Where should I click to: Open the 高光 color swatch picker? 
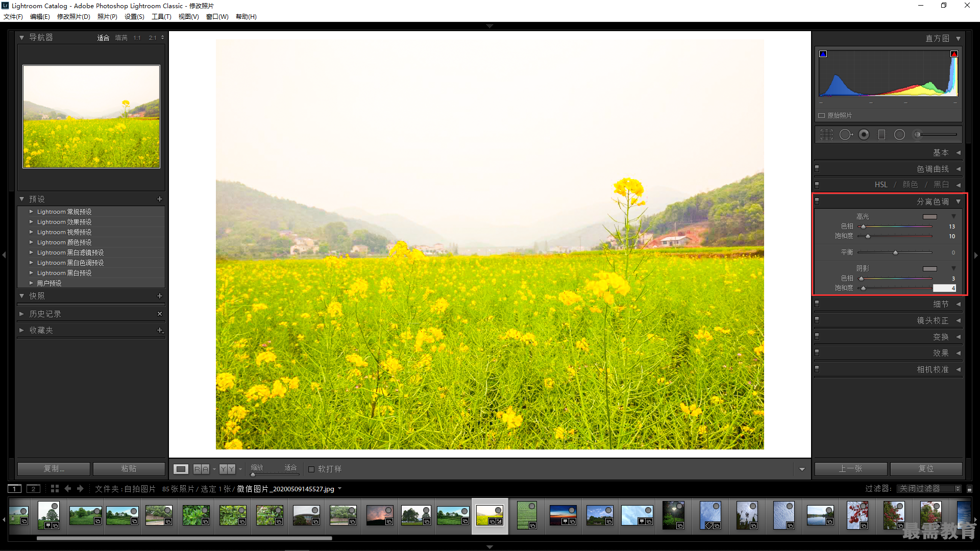[930, 217]
